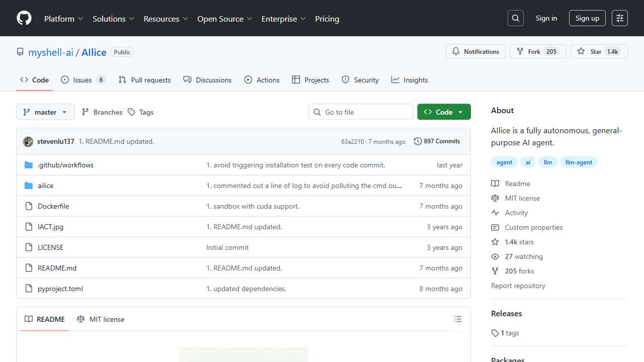Click the Sign up button
The height and width of the screenshot is (362, 644).
[x=587, y=18]
